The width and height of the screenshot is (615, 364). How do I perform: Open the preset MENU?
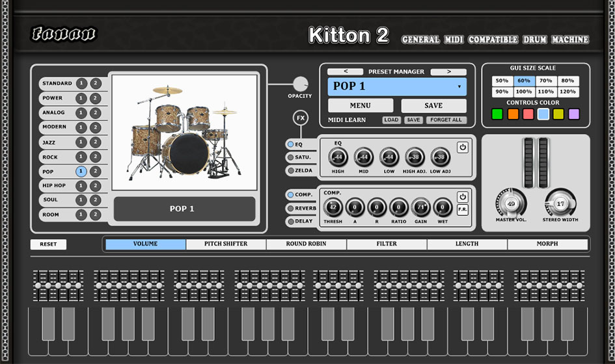pos(360,105)
